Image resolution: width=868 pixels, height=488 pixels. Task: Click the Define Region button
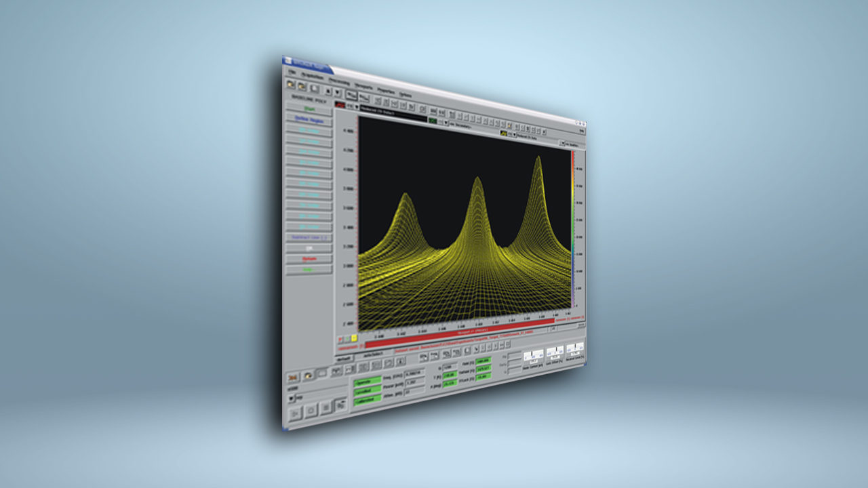pos(309,120)
